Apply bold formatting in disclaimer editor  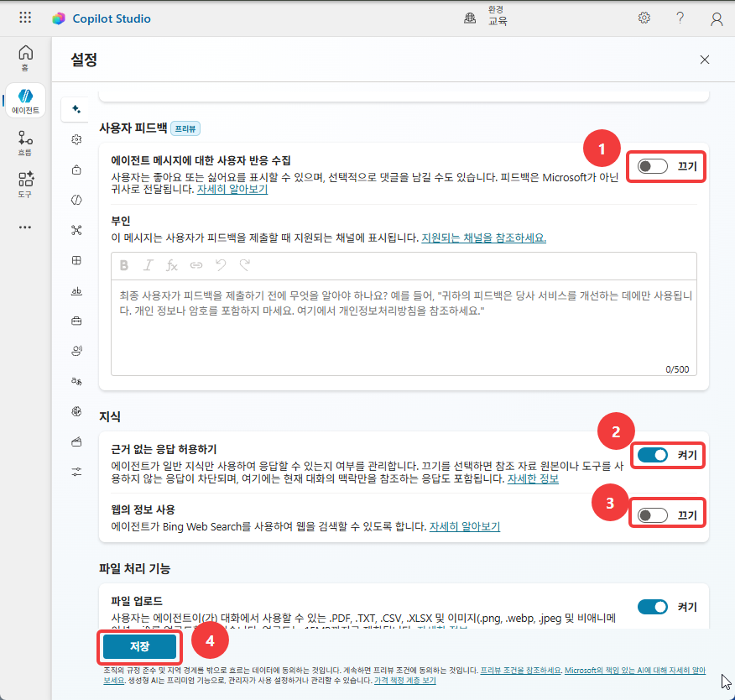[x=123, y=265]
